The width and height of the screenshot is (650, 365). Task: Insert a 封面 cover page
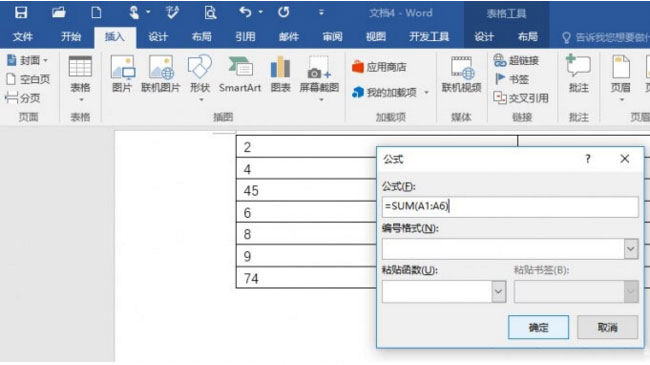point(27,61)
